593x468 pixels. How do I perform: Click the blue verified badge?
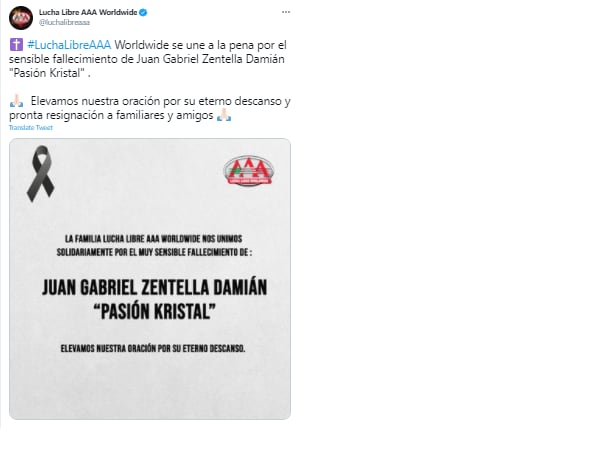pos(143,12)
